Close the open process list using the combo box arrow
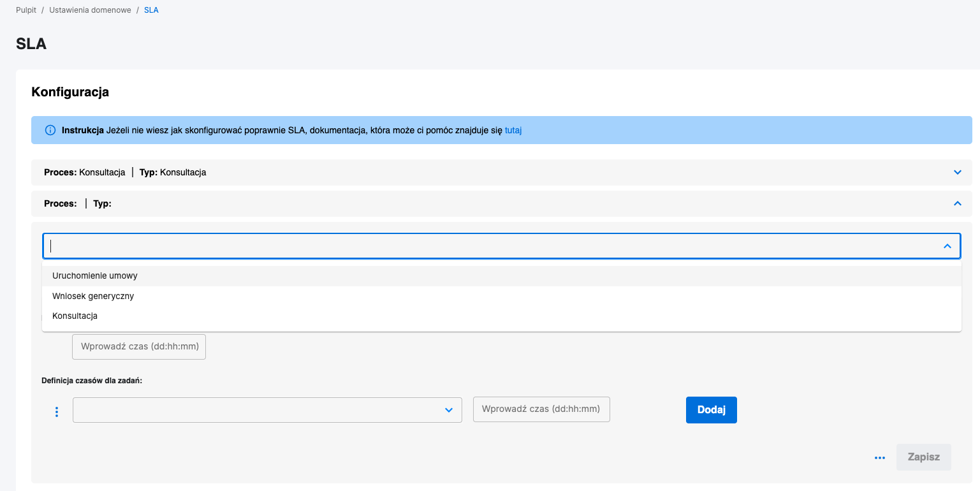Viewport: 980px width, 491px height. [947, 246]
